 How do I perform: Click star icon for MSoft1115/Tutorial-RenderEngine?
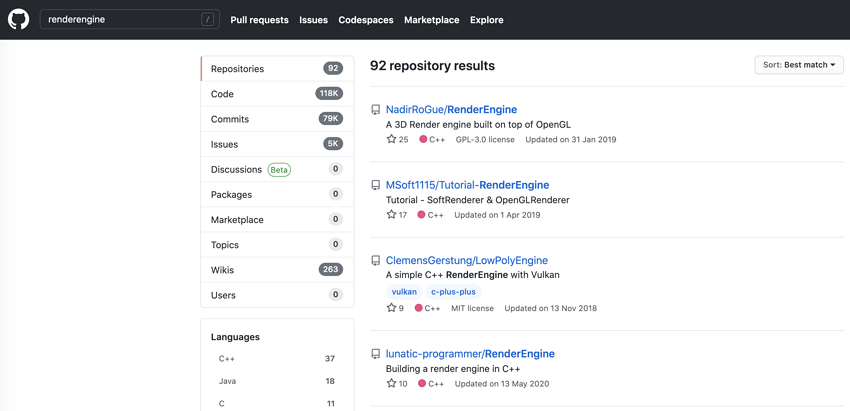(391, 214)
